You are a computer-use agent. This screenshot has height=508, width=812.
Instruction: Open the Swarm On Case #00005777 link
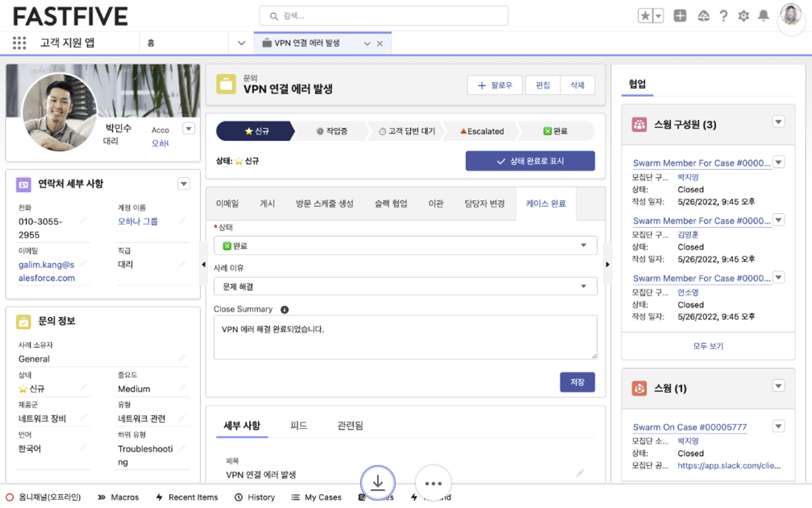[x=690, y=427]
